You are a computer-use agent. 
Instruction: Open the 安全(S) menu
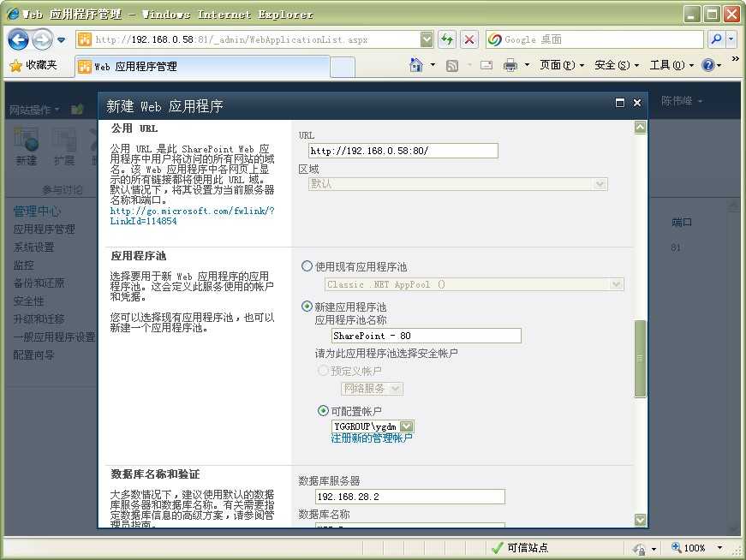pyautogui.click(x=617, y=65)
